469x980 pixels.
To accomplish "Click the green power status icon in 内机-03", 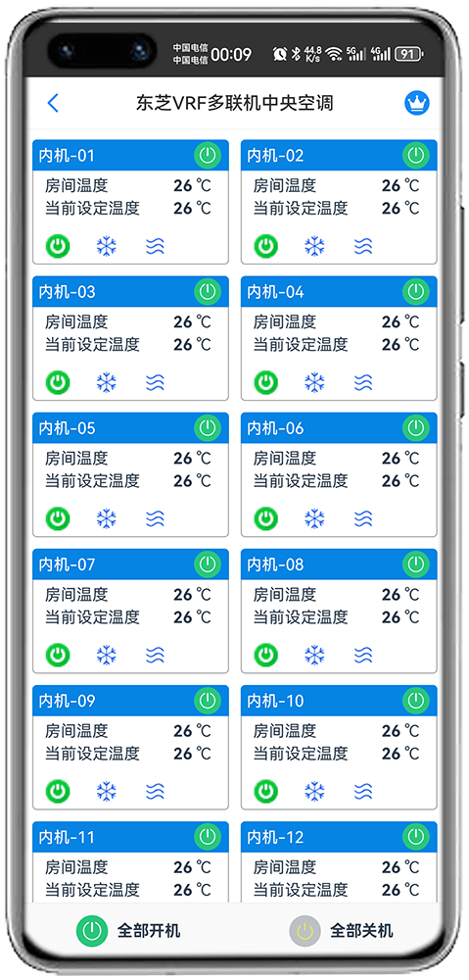I will (58, 382).
